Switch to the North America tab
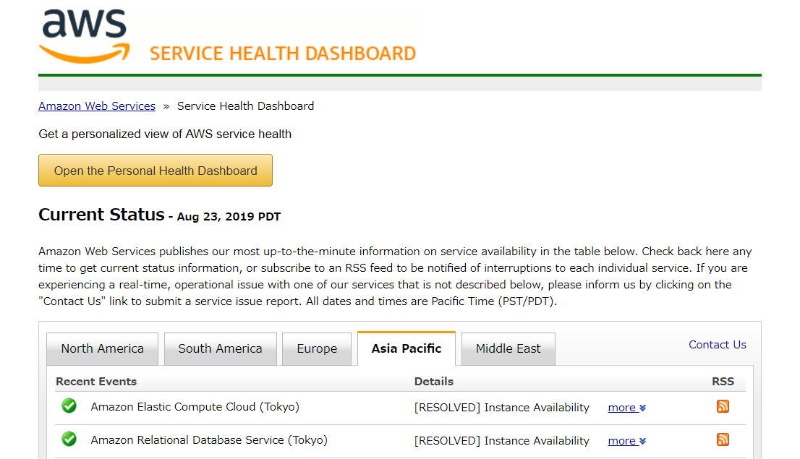800x459 pixels. coord(102,349)
